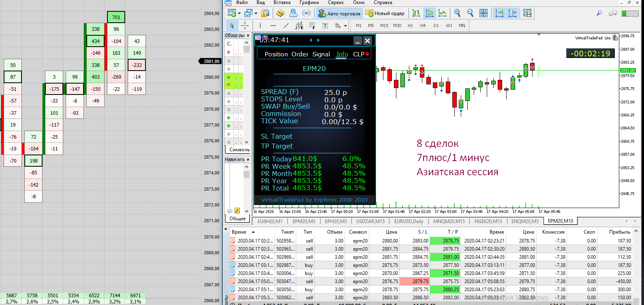644x305 pixels.
Task: Open the Market Watch coins icon
Action: coord(265,13)
